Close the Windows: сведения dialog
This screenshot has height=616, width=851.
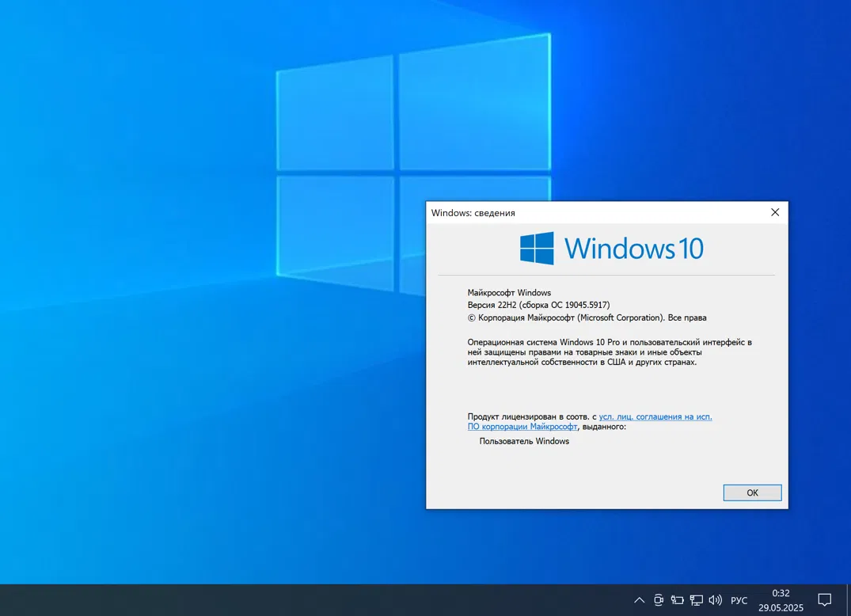click(x=774, y=212)
